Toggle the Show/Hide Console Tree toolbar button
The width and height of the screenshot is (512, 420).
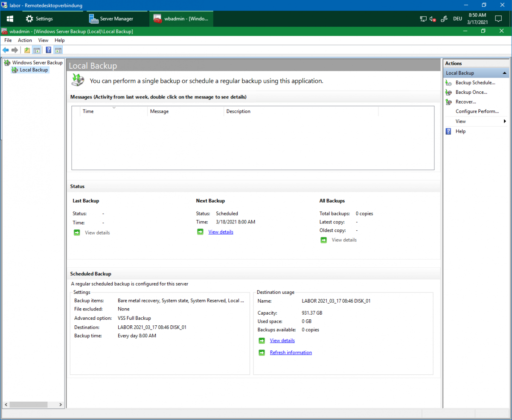(37, 50)
